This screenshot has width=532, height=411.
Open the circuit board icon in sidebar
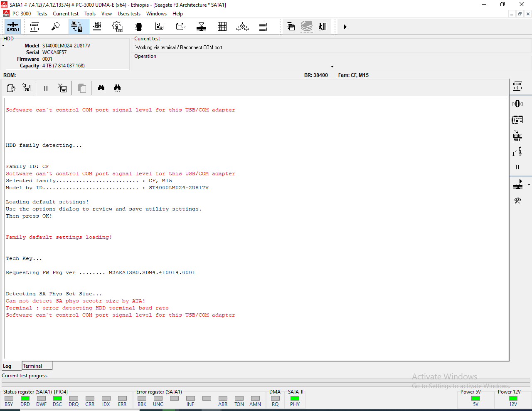point(517,120)
